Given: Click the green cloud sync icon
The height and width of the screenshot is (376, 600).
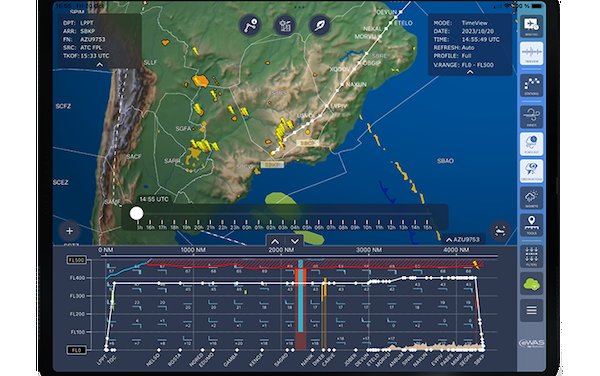Looking at the screenshot, I should (x=532, y=284).
